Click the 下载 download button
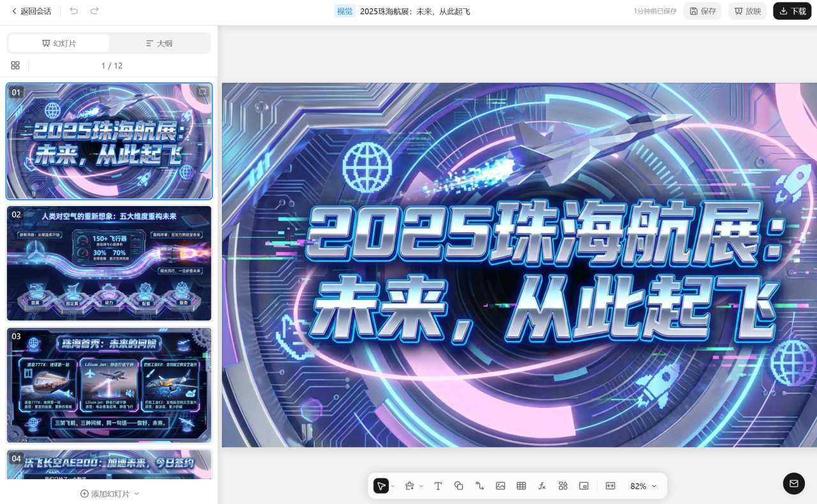Screen dimensions: 817x504 pyautogui.click(x=791, y=11)
